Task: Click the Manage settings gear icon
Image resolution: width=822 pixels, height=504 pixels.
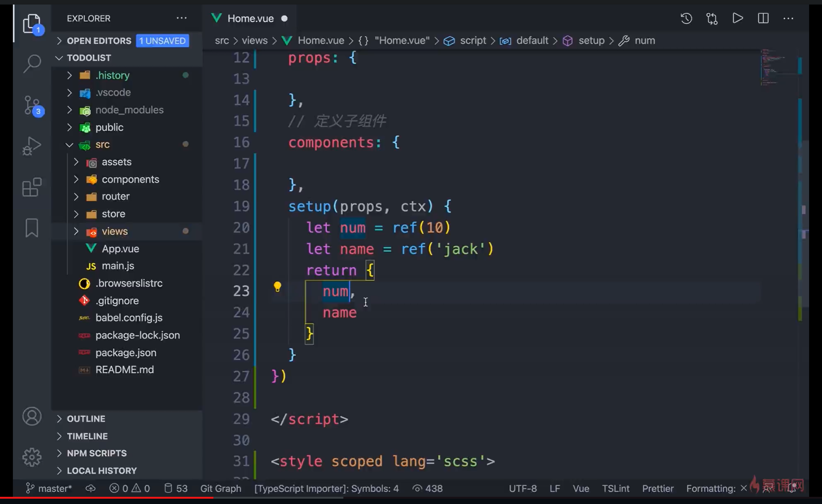Action: (x=32, y=457)
